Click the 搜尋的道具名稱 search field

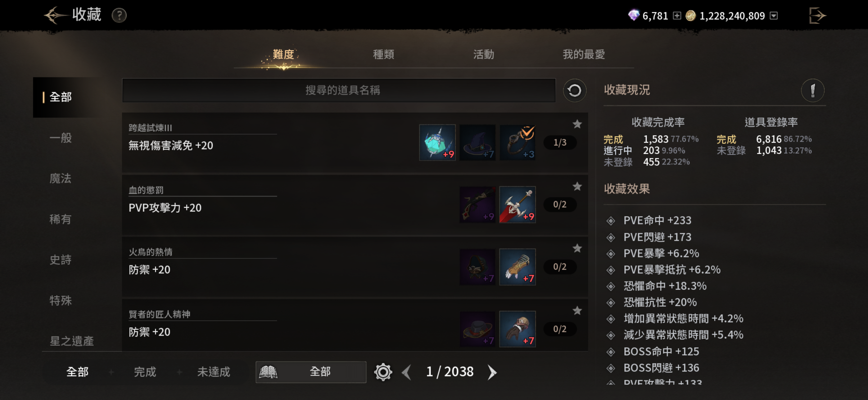339,90
